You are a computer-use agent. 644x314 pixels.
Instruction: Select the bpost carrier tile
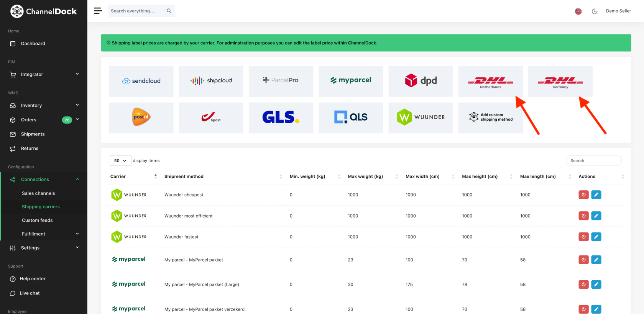(211, 118)
